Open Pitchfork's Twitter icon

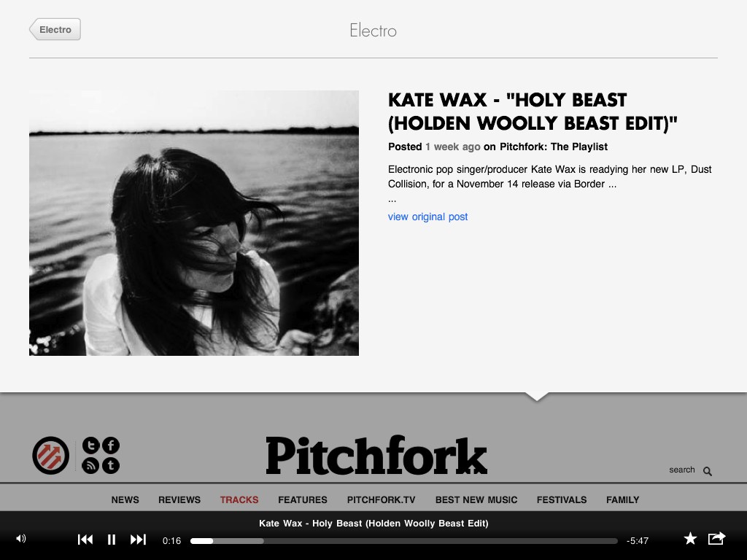pos(91,446)
